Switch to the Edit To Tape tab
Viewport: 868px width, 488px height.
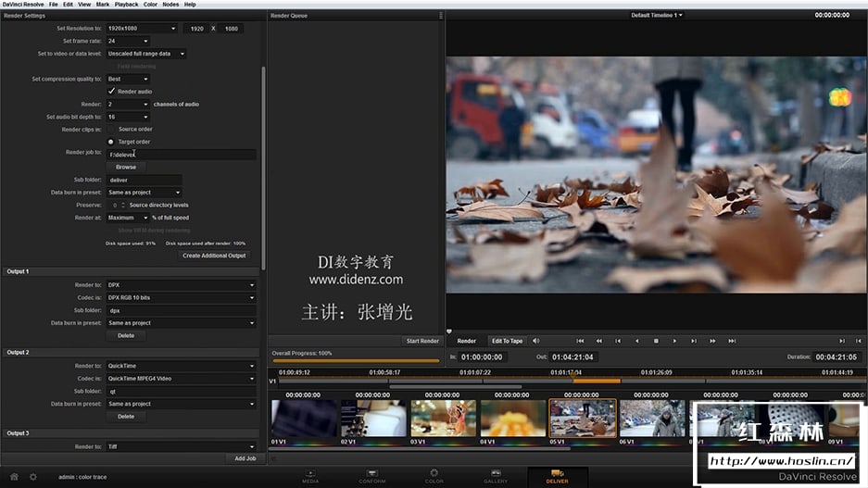[507, 341]
